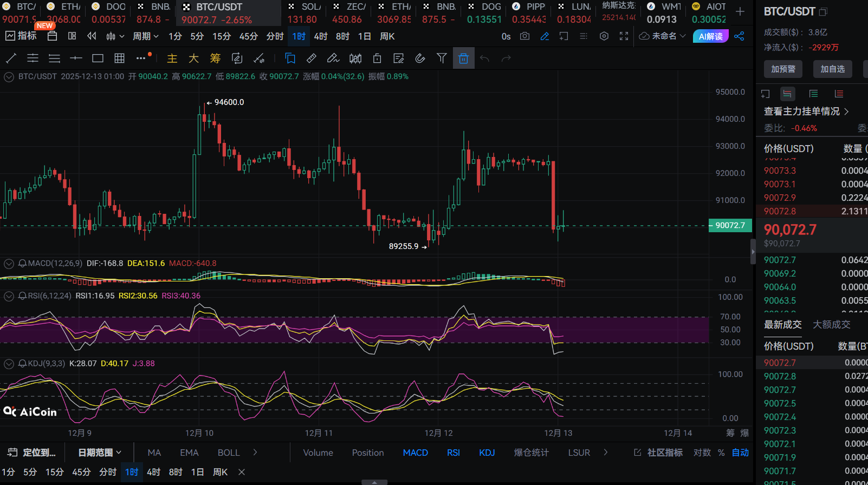The width and height of the screenshot is (868, 485).
Task: Open chart settings hexagon icon
Action: coord(604,36)
